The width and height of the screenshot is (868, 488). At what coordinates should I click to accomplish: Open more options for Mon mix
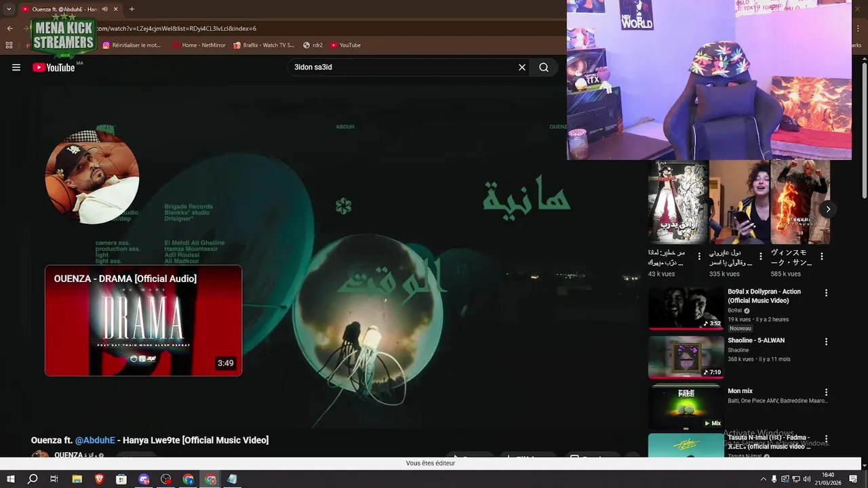click(826, 392)
